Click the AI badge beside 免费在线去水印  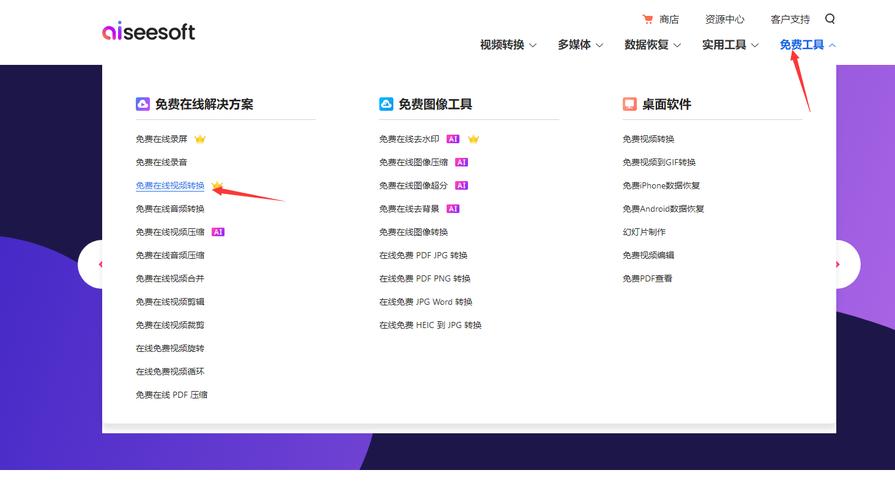[453, 139]
